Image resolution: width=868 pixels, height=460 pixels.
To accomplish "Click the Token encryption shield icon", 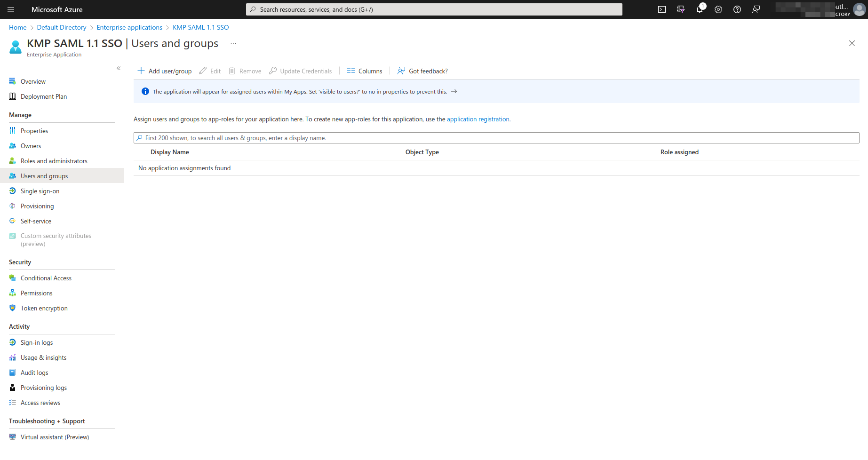I will 13,308.
